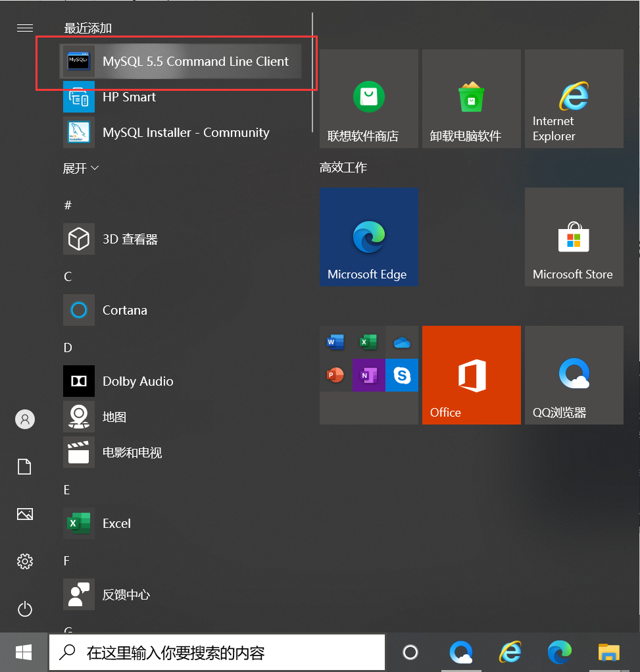Image resolution: width=640 pixels, height=672 pixels.
Task: Click the E letter group header
Action: click(67, 490)
